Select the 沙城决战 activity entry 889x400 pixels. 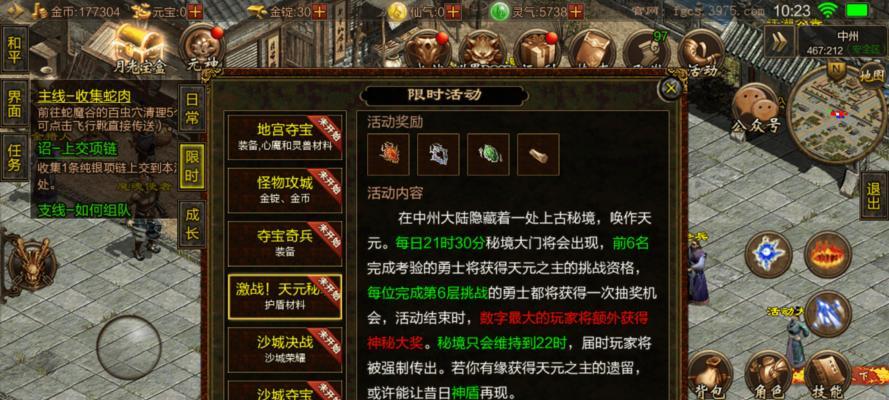pos(285,349)
